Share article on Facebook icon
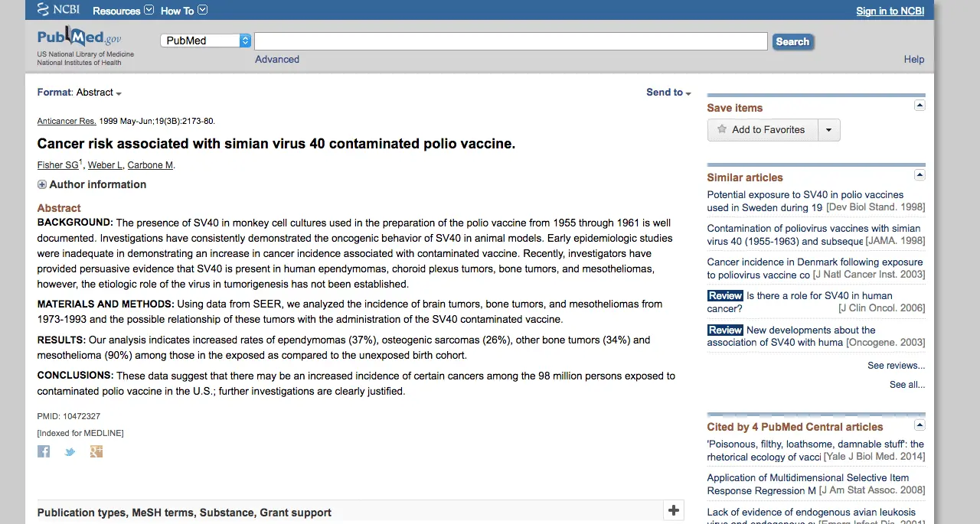This screenshot has width=980, height=524. coord(44,451)
